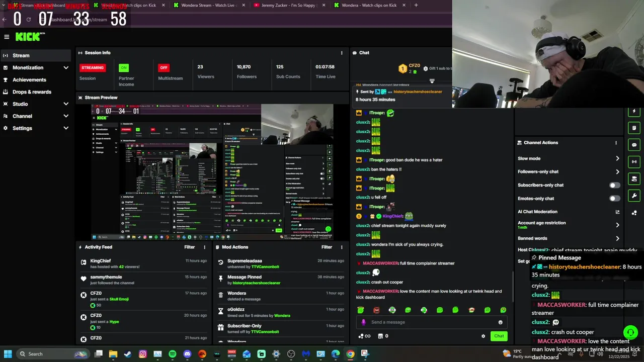Open Mod Actions three-dot options
The width and height of the screenshot is (644, 362).
342,247
